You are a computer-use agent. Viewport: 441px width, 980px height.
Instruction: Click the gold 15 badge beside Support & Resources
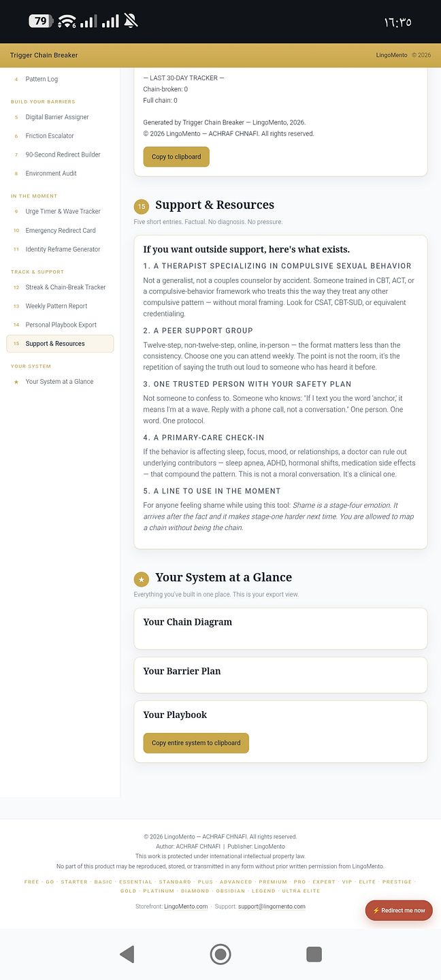click(x=142, y=207)
